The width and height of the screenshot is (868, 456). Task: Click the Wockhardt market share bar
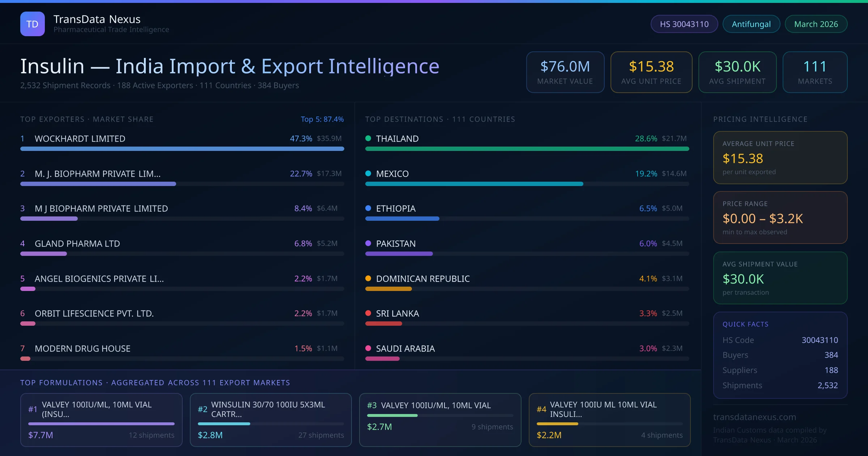(x=182, y=149)
